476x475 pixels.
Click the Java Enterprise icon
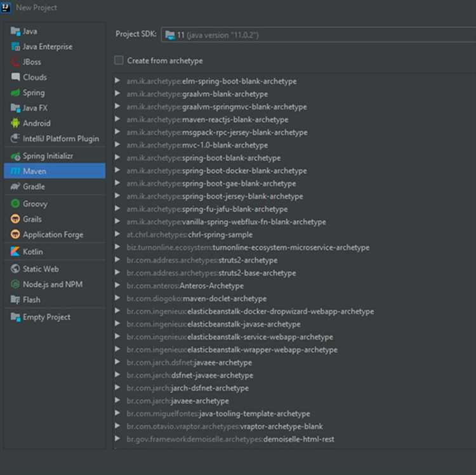click(x=15, y=46)
